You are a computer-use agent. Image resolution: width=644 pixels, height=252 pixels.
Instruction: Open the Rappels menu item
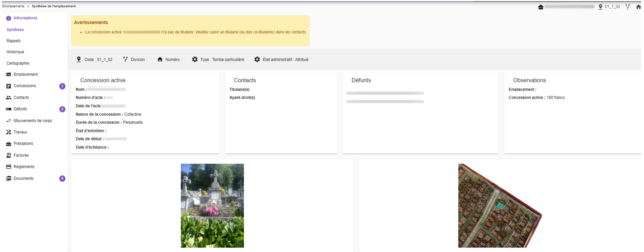[x=14, y=41]
